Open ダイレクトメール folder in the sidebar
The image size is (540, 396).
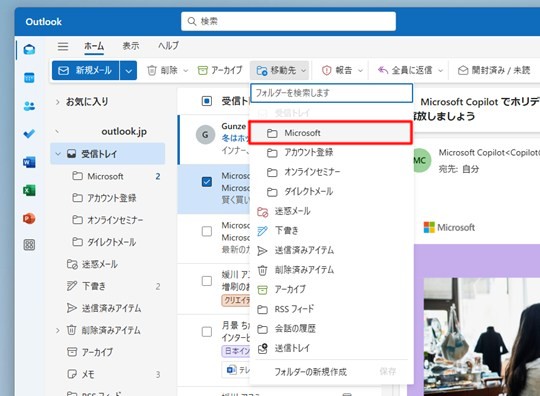(108, 242)
